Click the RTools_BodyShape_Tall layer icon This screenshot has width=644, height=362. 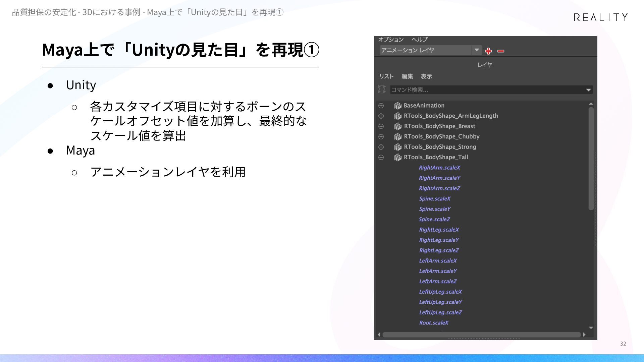click(398, 158)
